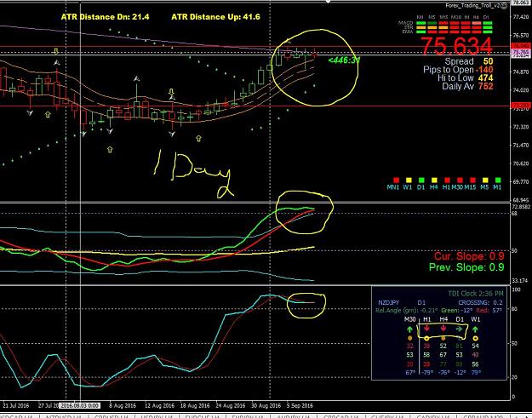Click the 67° angle under M30
The height and width of the screenshot is (418, 532).
click(x=410, y=373)
